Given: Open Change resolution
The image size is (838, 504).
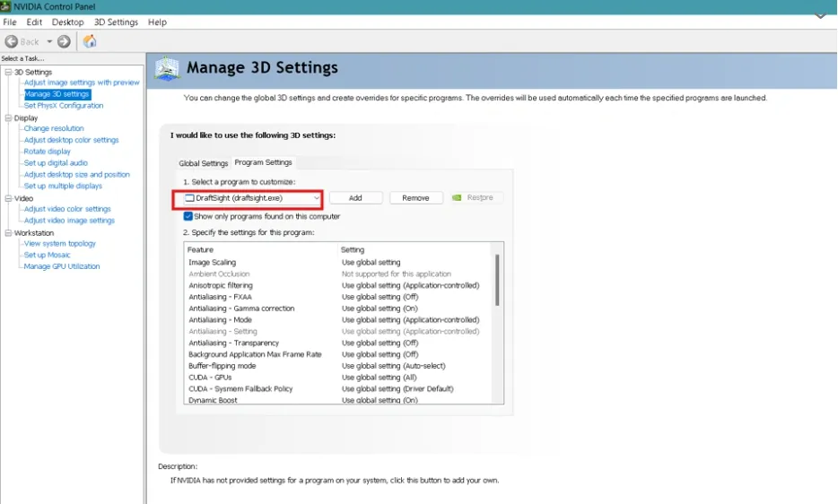Looking at the screenshot, I should 54,128.
